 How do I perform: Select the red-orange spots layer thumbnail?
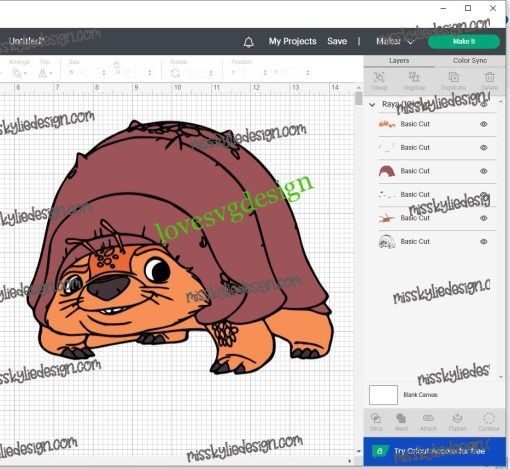pyautogui.click(x=387, y=218)
